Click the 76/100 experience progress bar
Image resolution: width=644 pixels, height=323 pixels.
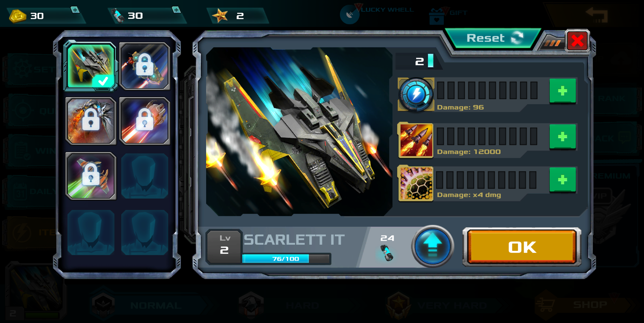point(286,259)
